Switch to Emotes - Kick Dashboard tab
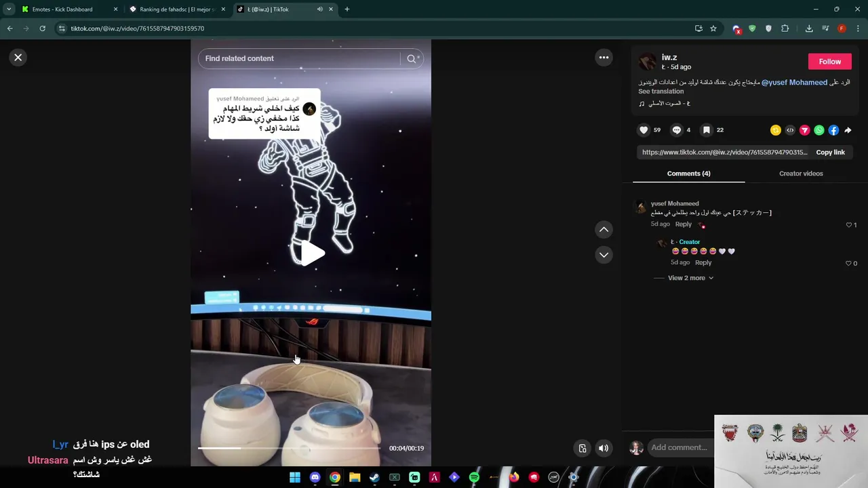This screenshot has height=488, width=868. pos(68,9)
